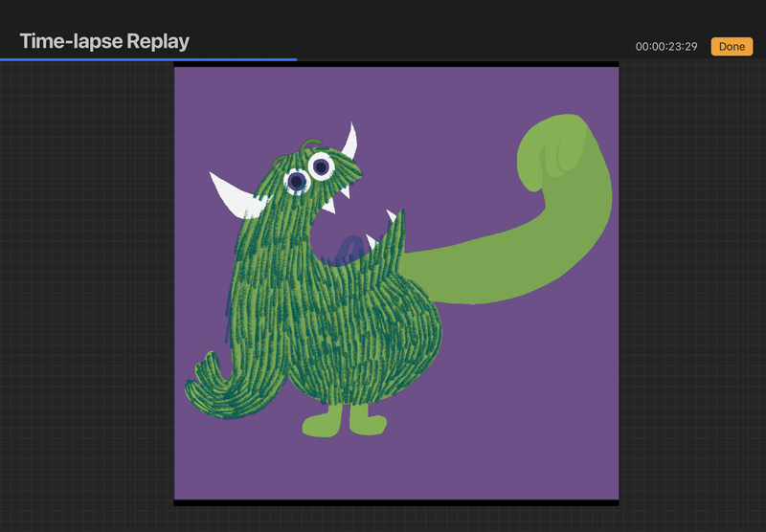Click the dark grid area right of canvas

(691, 287)
